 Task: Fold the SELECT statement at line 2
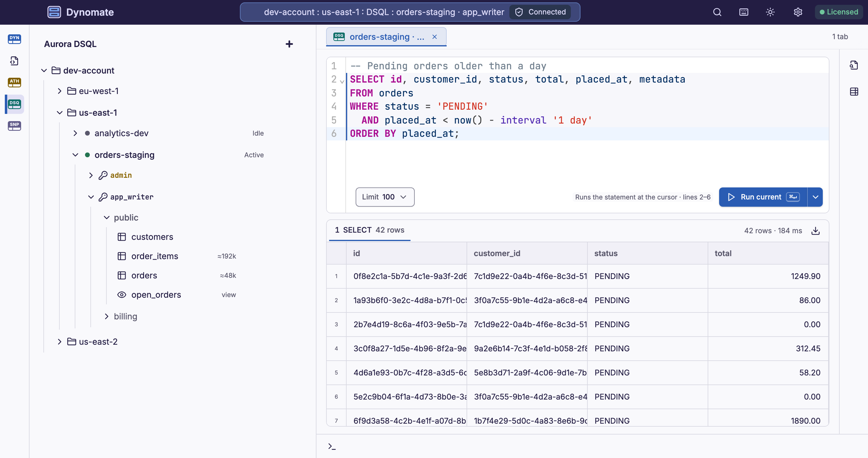[x=342, y=81]
